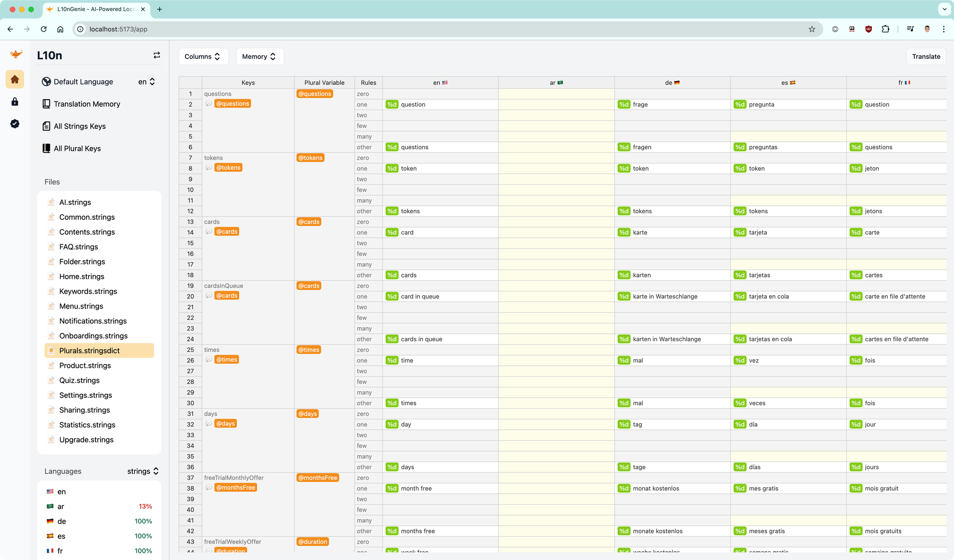Open the lock sidebar icon
The width and height of the screenshot is (954, 560).
pos(15,101)
